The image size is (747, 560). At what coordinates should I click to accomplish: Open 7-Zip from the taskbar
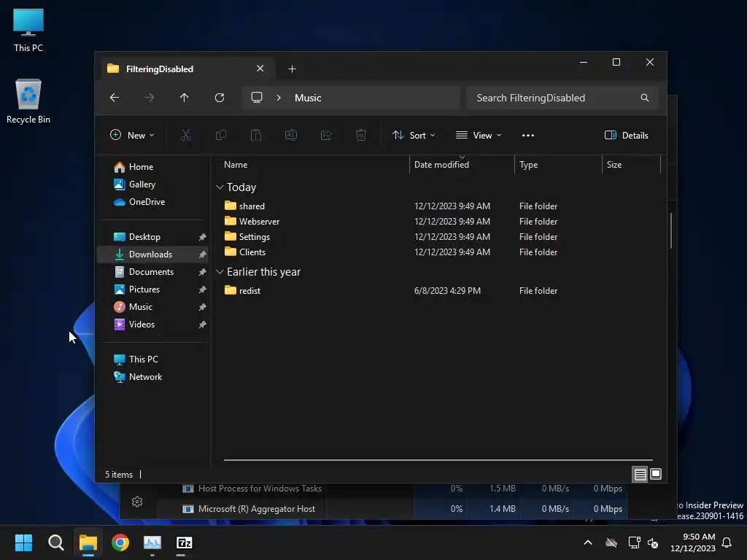click(x=185, y=542)
